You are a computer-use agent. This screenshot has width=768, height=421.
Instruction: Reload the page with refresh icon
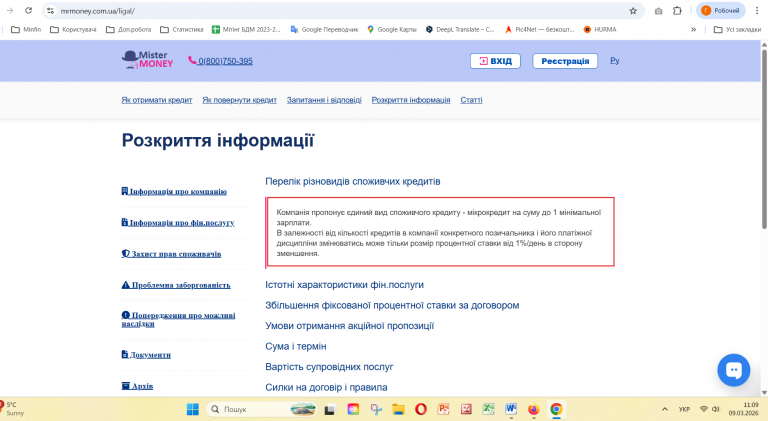[28, 10]
